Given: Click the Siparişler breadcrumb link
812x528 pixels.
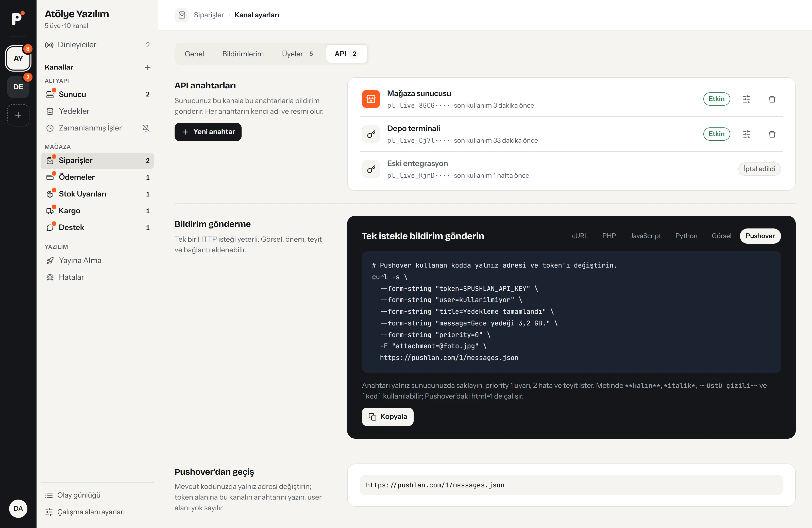Looking at the screenshot, I should 209,15.
